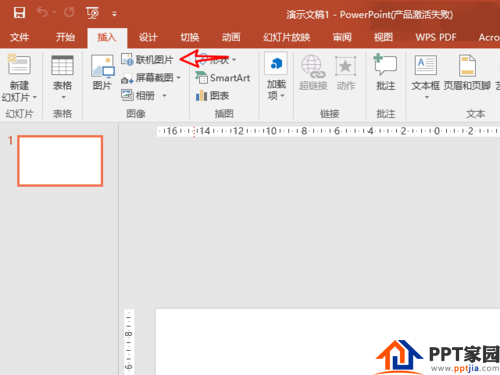This screenshot has height=375, width=500.
Task: Click the 加载项 add-ins icon
Action: click(276, 63)
